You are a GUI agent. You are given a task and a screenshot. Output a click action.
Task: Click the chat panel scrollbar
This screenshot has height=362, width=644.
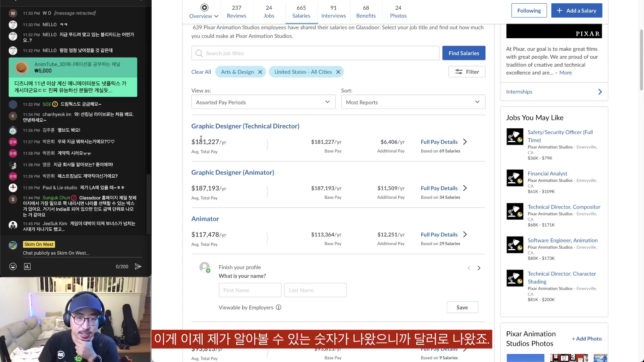[149, 204]
